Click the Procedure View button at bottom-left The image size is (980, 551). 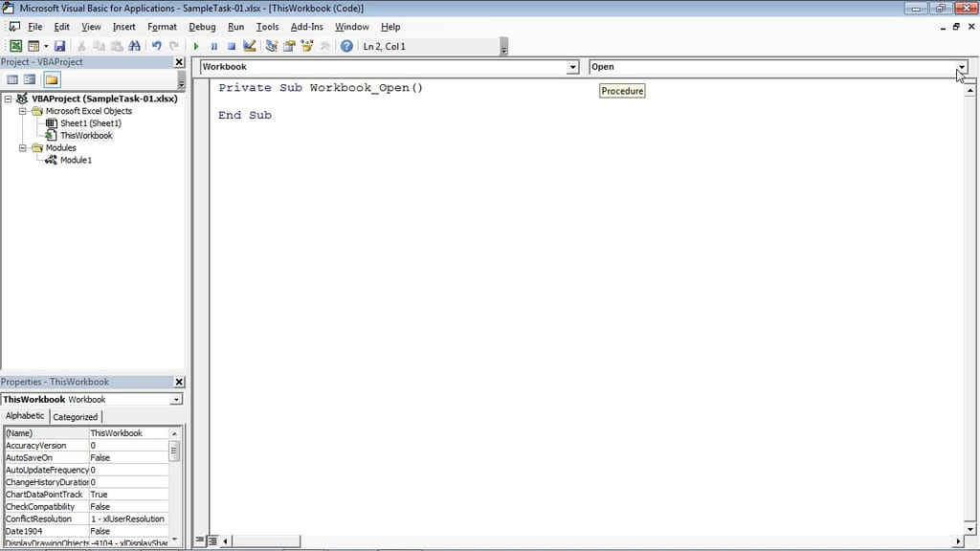[199, 540]
